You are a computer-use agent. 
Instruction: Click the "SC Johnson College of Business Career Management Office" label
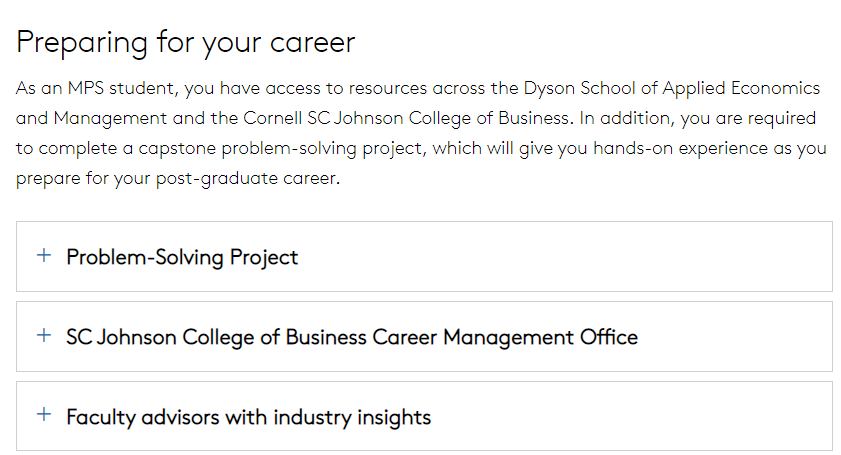pyautogui.click(x=351, y=337)
